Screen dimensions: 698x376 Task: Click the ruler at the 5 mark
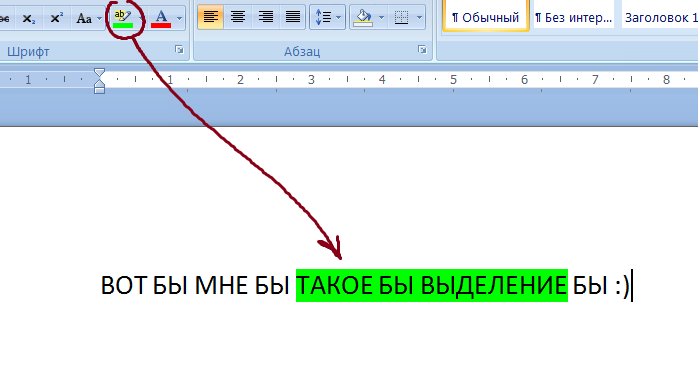453,80
